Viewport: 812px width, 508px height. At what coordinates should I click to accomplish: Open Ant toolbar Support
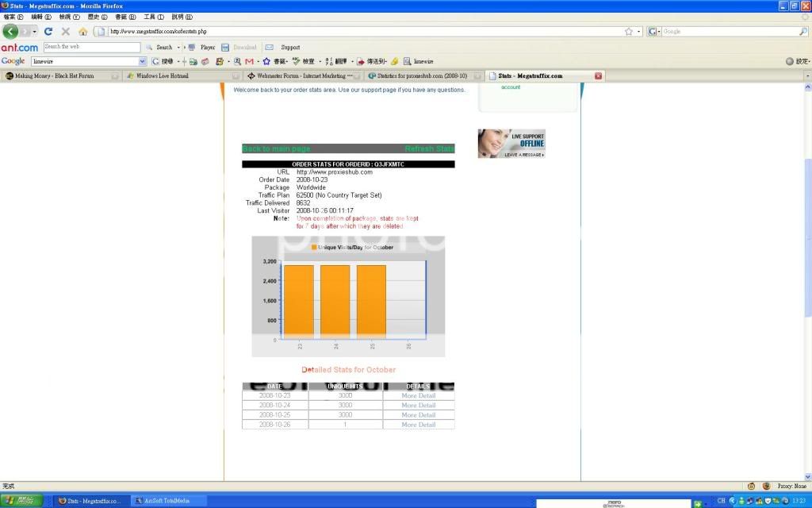[283, 47]
